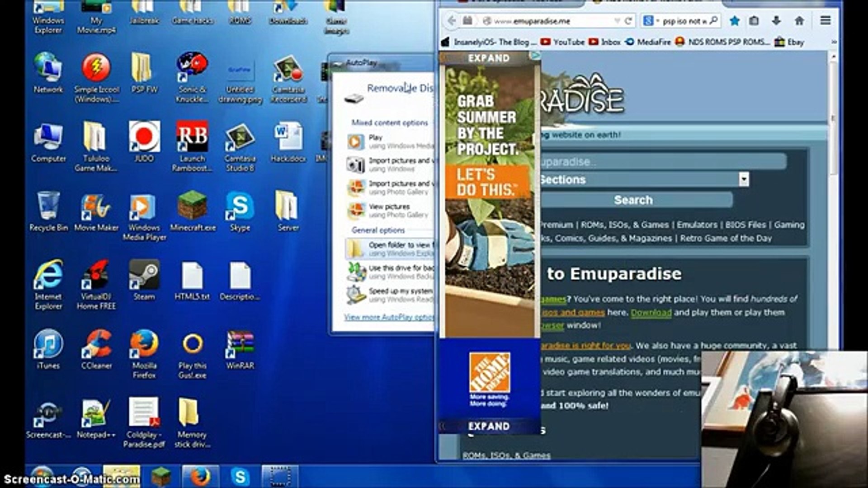Viewport: 868px width, 488px height.
Task: Click the Firefox back arrow button
Action: (452, 21)
